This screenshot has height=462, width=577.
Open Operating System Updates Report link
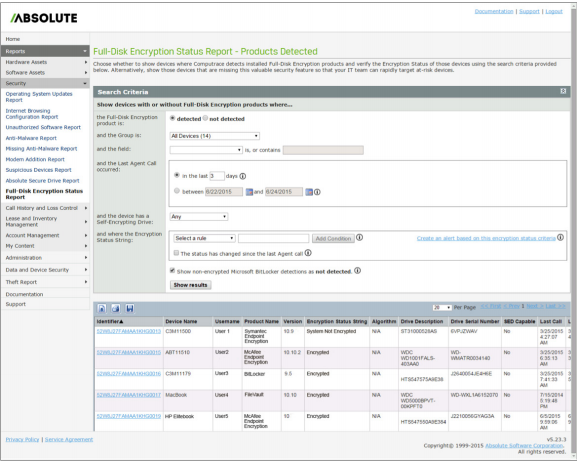click(x=39, y=97)
